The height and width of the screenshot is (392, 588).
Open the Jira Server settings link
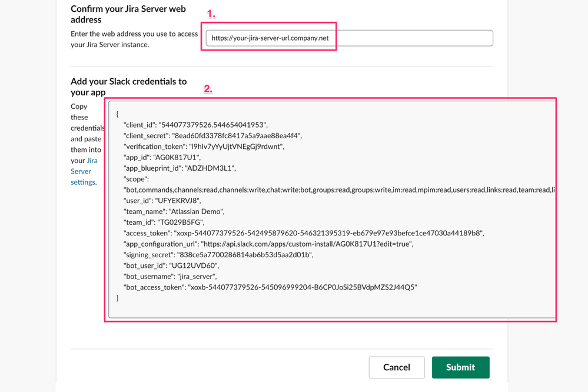84,171
